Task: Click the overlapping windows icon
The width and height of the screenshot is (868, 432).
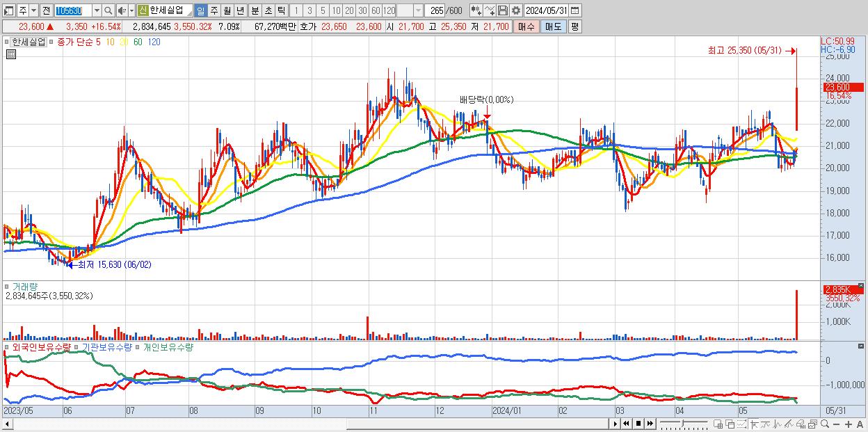Action: 730,424
